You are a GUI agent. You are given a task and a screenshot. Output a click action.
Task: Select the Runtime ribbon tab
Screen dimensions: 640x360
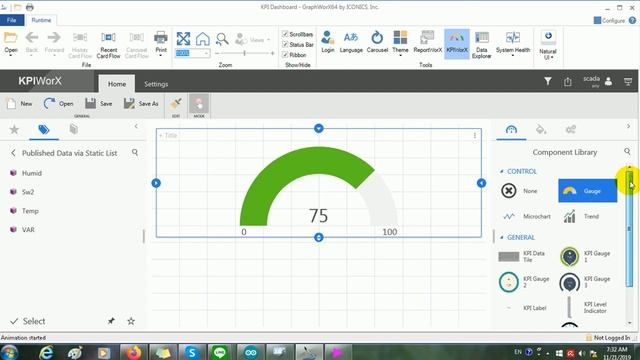pos(41,20)
